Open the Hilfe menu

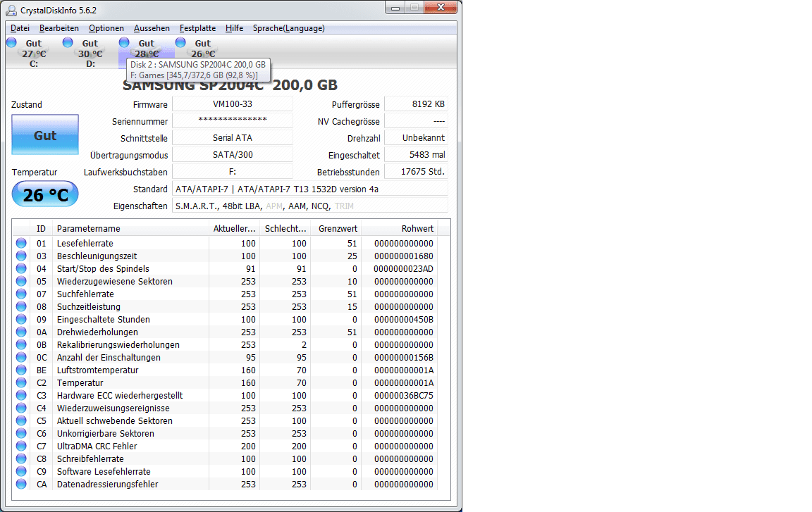[x=234, y=28]
